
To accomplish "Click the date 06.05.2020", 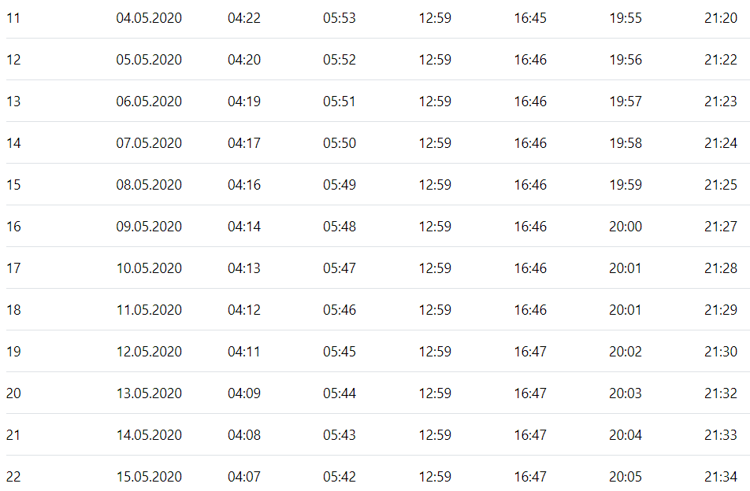I will coord(149,101).
